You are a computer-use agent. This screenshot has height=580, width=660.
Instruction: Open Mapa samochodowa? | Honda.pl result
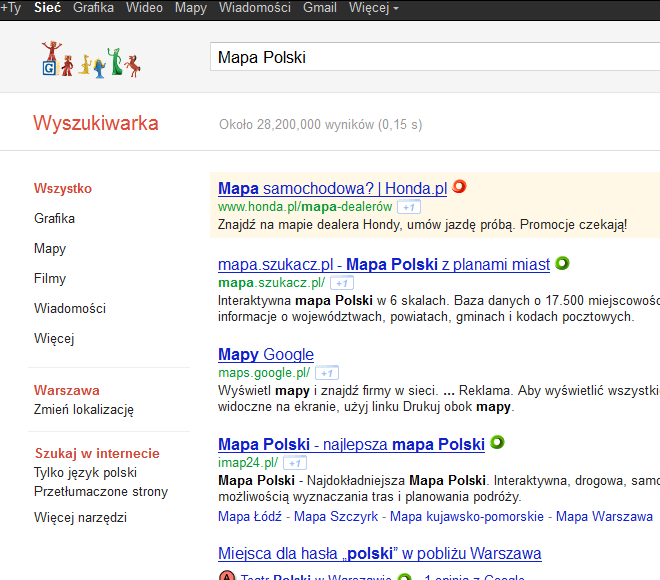click(x=333, y=188)
